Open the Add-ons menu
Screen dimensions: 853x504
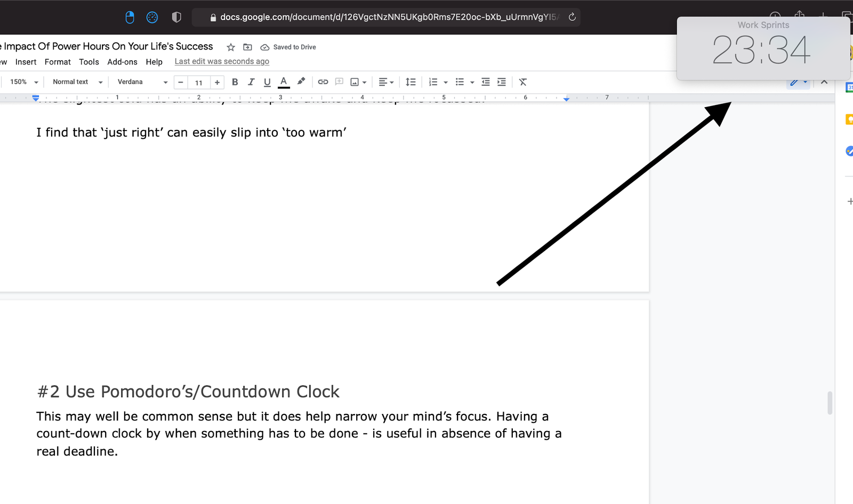122,62
